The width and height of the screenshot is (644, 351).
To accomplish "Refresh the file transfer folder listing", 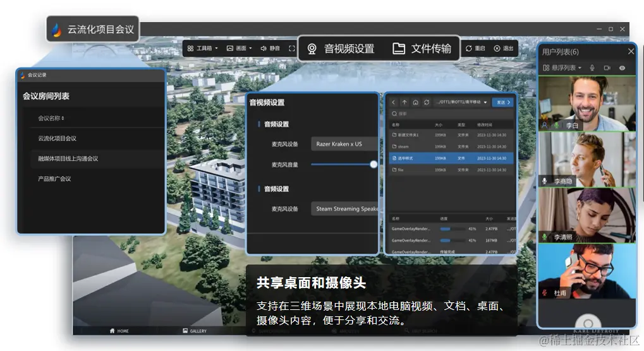I will point(427,102).
